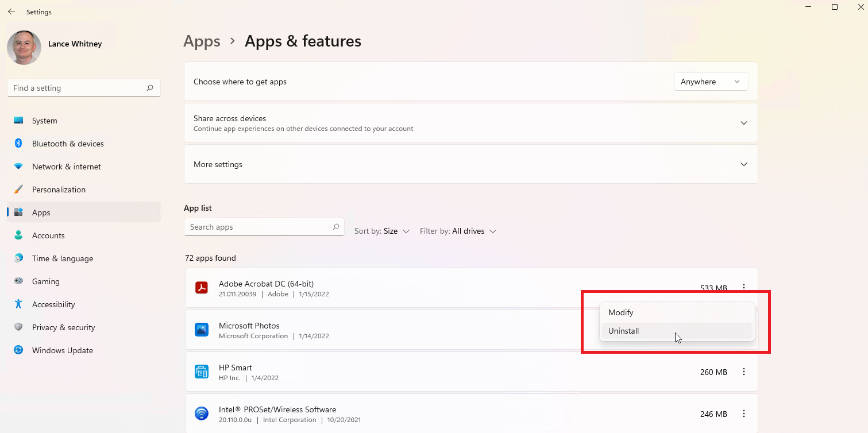The height and width of the screenshot is (433, 868).
Task: Click the Search apps field
Action: [264, 227]
